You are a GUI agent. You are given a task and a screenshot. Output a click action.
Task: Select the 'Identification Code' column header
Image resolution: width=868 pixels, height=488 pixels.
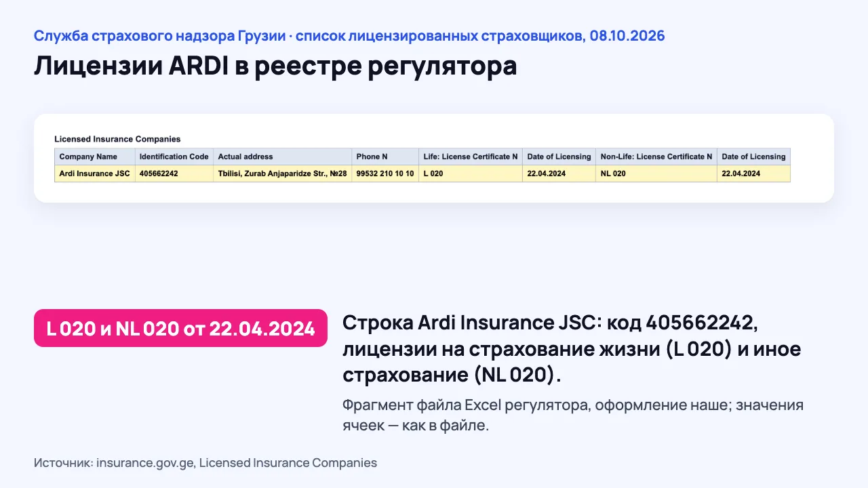click(x=174, y=157)
